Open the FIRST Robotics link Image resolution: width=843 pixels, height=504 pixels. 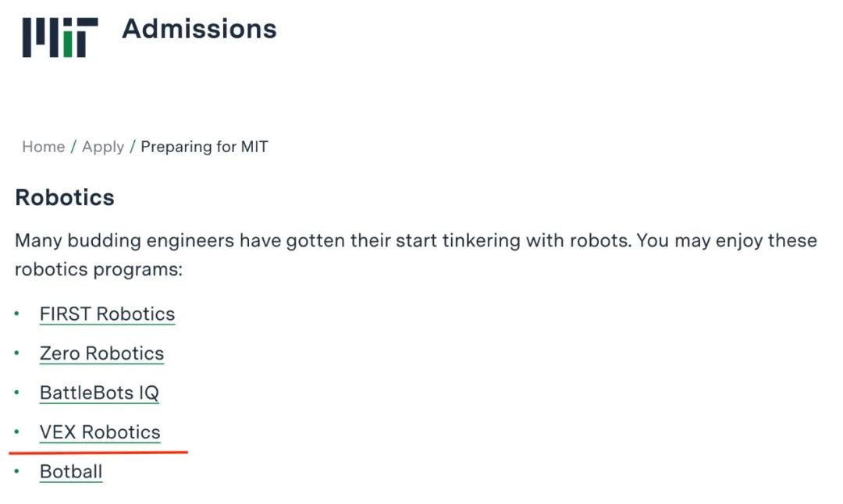pos(107,314)
